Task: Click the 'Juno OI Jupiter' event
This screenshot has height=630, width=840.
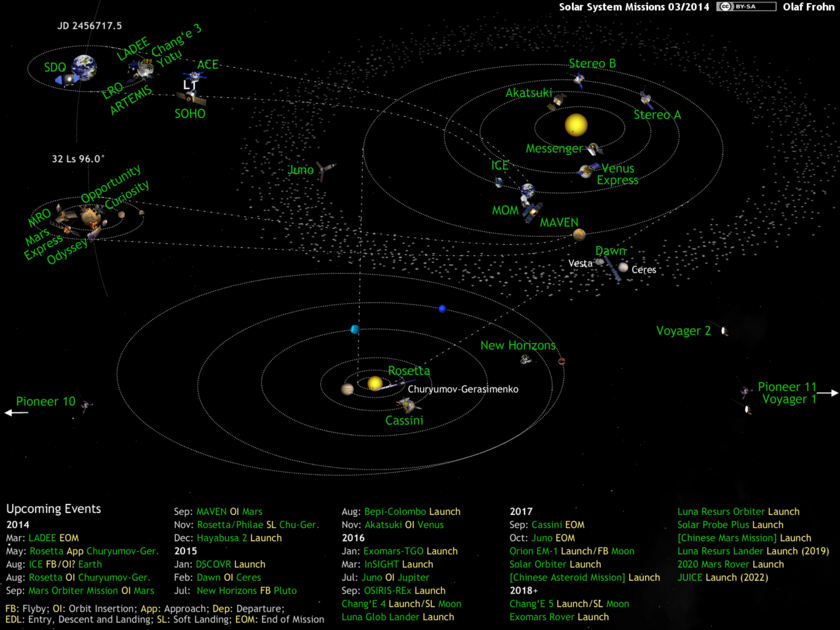Action: coord(395,578)
